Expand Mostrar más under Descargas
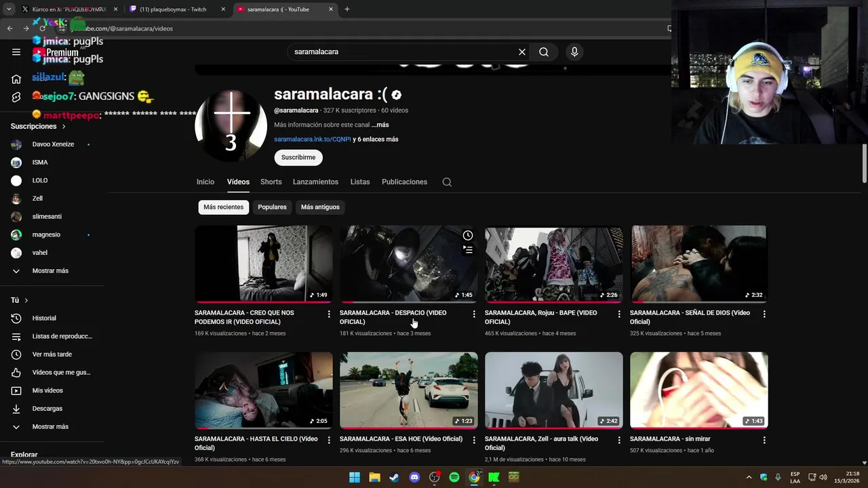 tap(52, 426)
